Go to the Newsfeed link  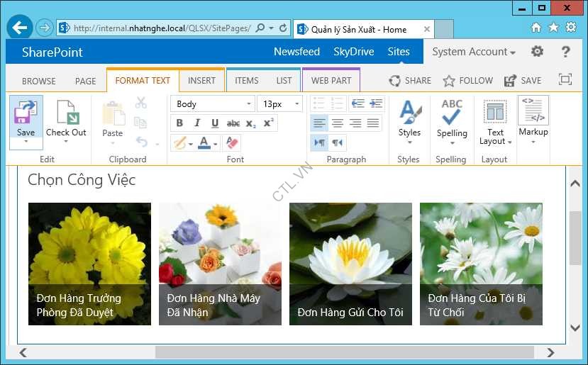[x=296, y=52]
